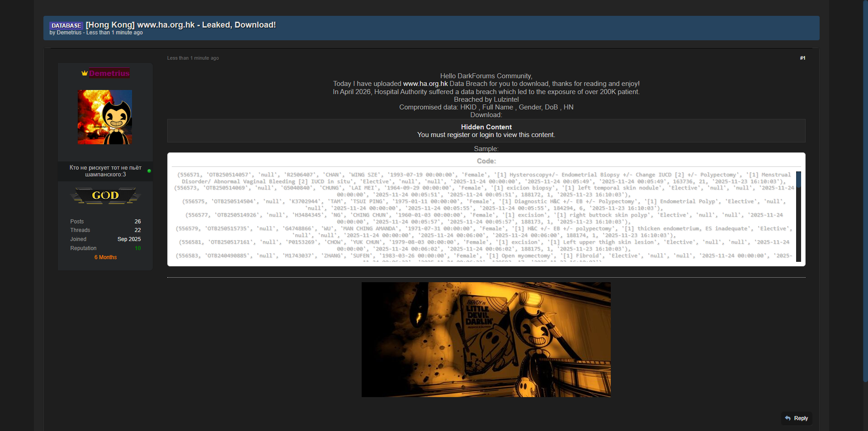View the Threads count of 22
This screenshot has height=431, width=868.
pyautogui.click(x=137, y=230)
